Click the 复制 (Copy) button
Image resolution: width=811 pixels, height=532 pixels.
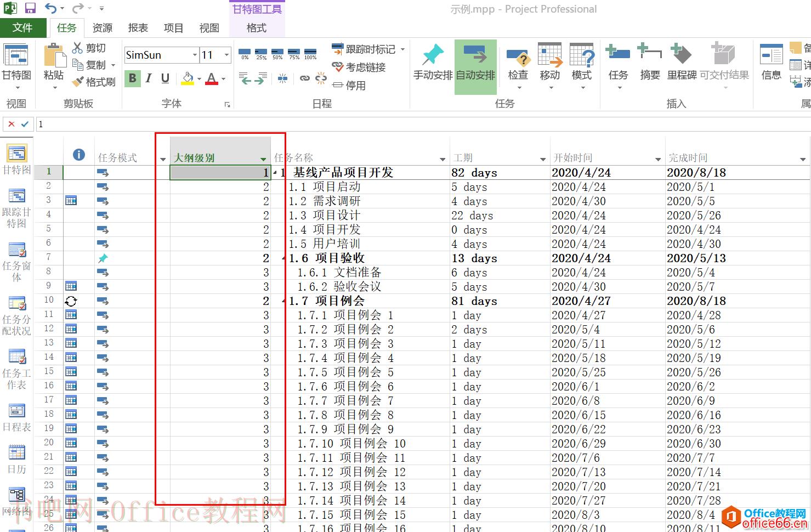tap(89, 65)
